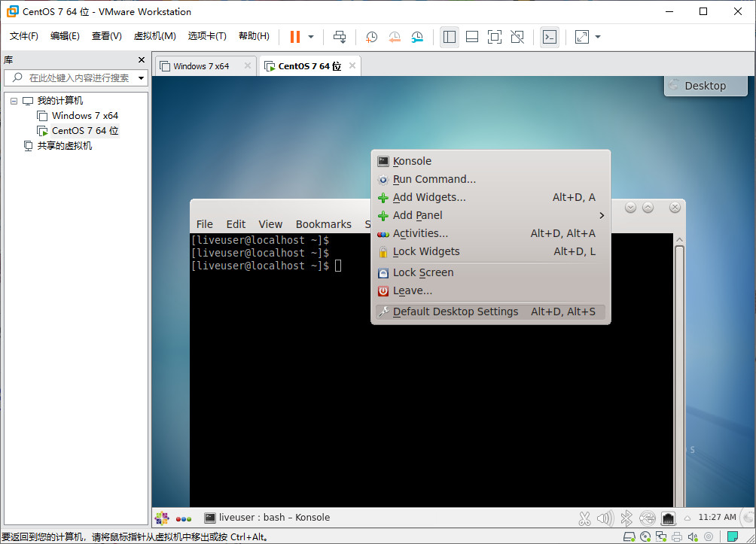Pause the virtual machine with the orange button
The height and width of the screenshot is (544, 756).
click(295, 37)
